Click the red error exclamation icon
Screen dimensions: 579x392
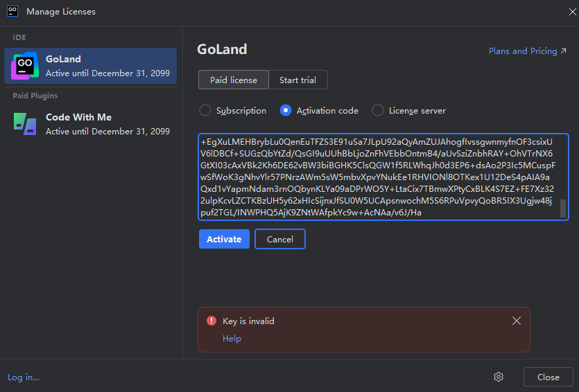pyautogui.click(x=211, y=321)
